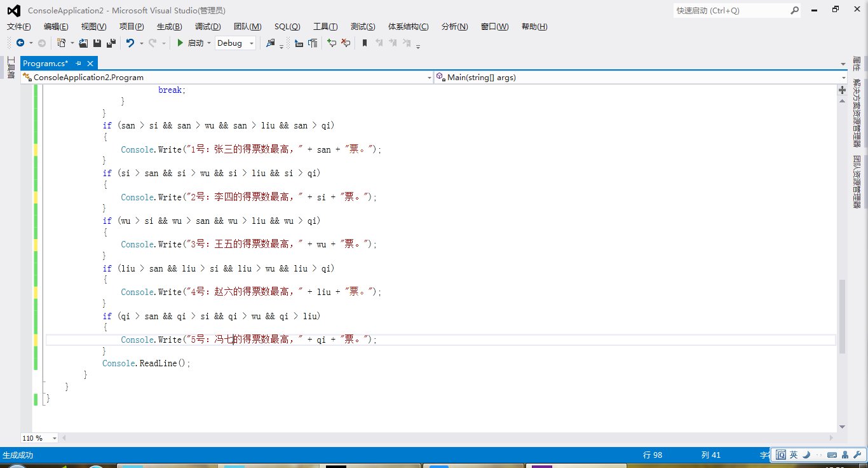Image resolution: width=868 pixels, height=468 pixels.
Task: Open dropdown arrow next to 启动
Action: (x=209, y=43)
